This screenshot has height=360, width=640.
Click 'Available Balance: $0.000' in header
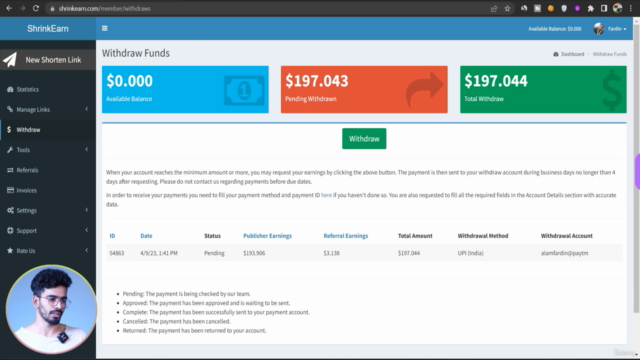(x=555, y=29)
